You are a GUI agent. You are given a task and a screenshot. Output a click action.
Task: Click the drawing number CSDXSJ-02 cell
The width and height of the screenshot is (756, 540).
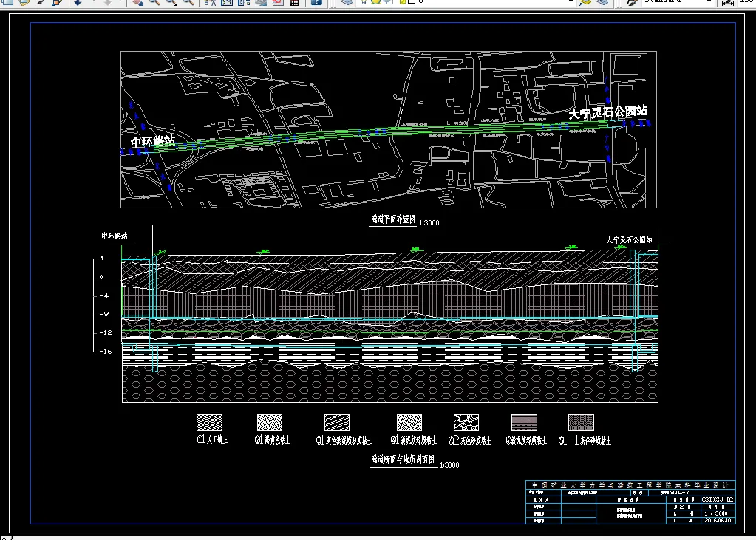click(x=718, y=499)
